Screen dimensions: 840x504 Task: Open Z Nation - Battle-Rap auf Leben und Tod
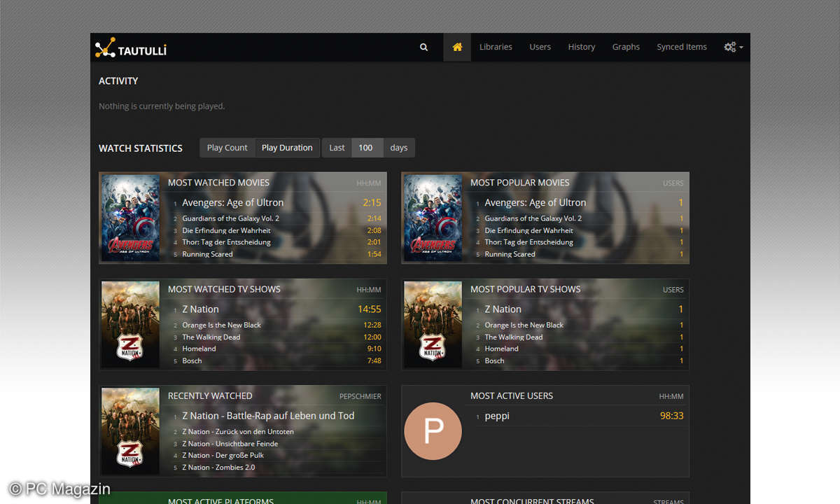coord(268,415)
